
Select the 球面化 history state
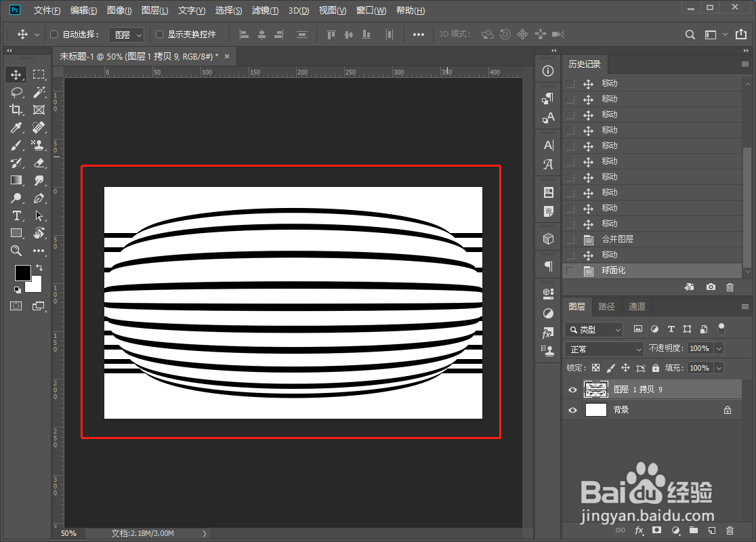[x=652, y=270]
